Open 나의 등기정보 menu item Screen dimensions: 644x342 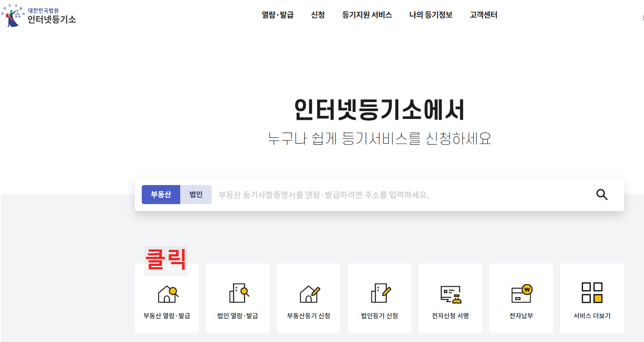click(430, 15)
